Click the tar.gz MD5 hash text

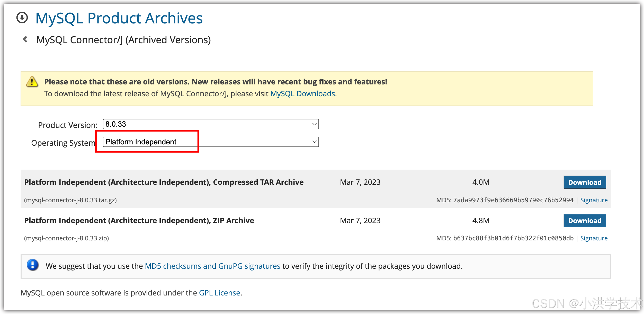pos(513,200)
